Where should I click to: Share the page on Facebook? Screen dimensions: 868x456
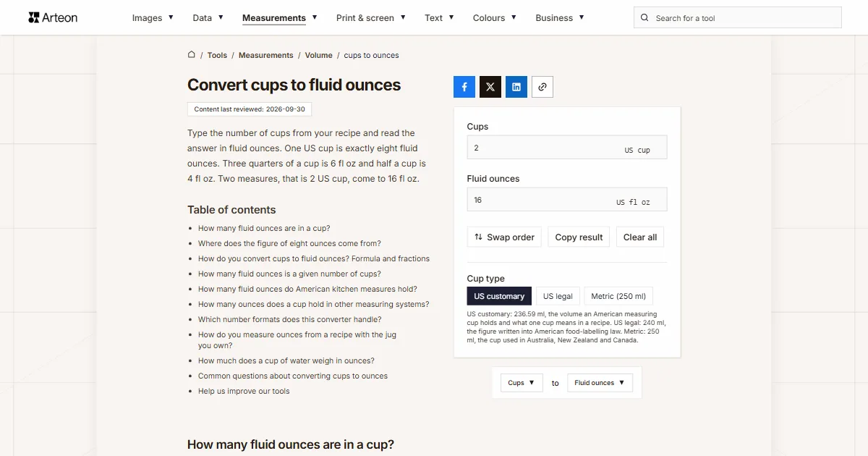coord(464,87)
